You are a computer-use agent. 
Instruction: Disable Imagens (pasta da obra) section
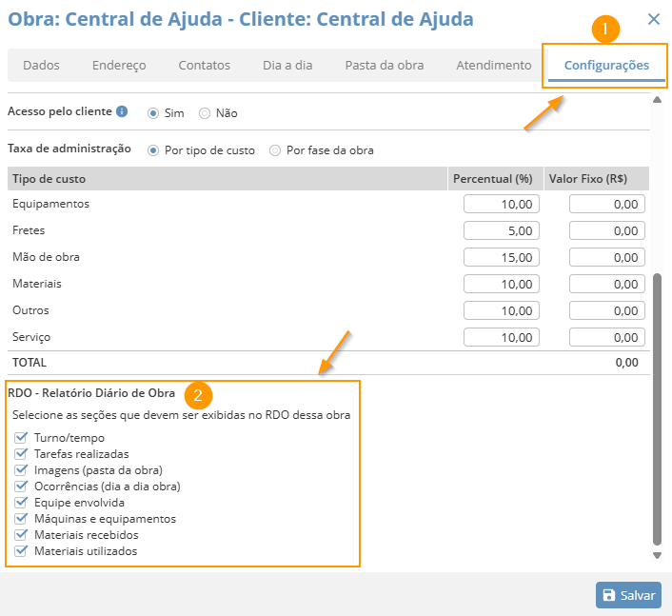click(21, 470)
